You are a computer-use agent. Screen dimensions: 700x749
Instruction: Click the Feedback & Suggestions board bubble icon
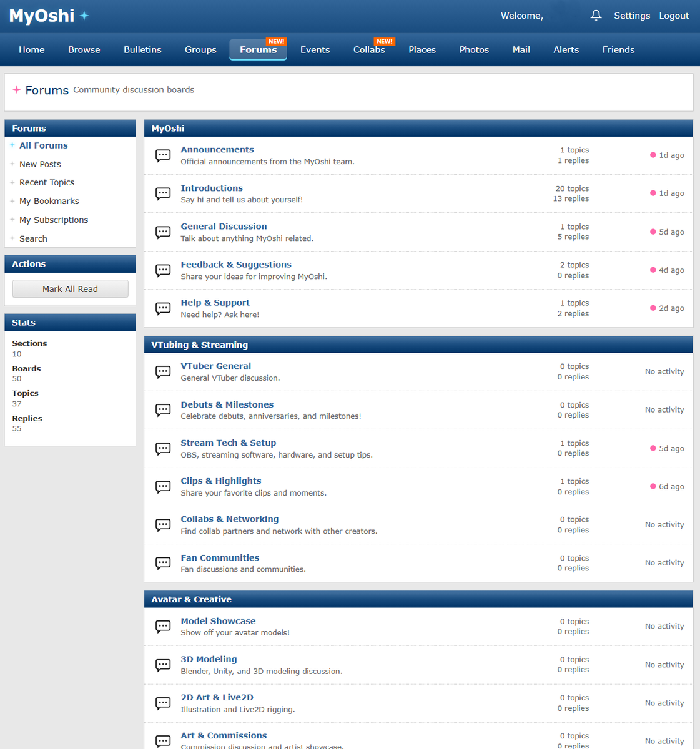(163, 270)
